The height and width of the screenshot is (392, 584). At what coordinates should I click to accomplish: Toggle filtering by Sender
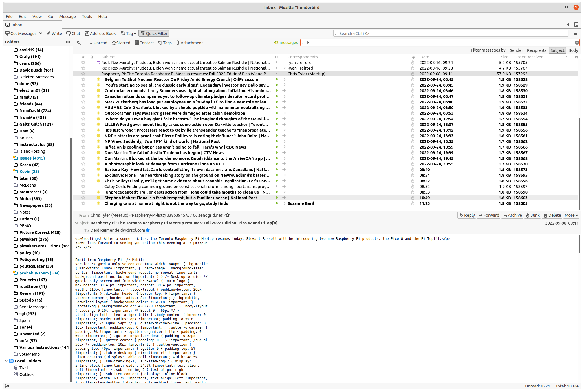[x=516, y=50]
